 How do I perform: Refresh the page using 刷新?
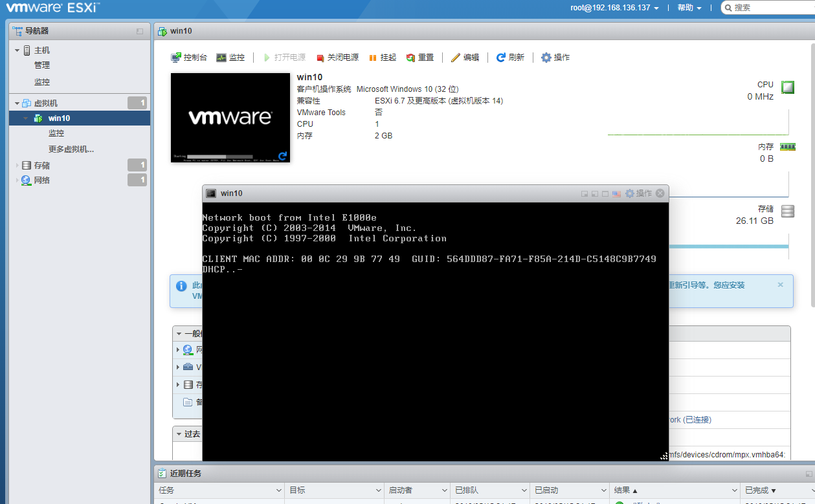[510, 58]
